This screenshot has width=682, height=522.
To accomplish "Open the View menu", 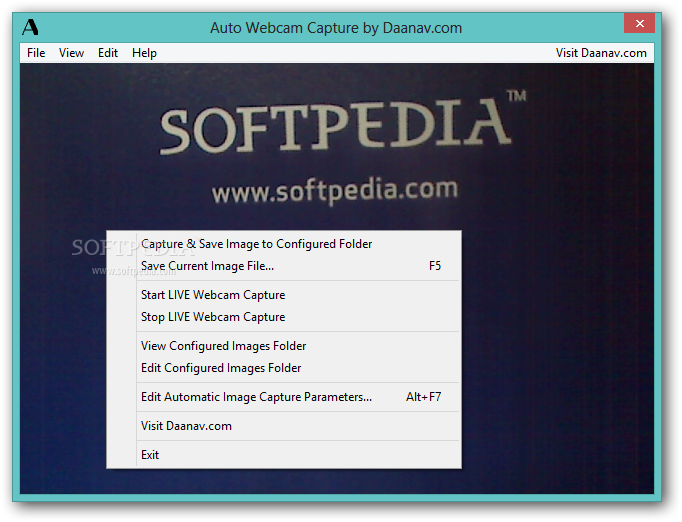I will (x=71, y=53).
